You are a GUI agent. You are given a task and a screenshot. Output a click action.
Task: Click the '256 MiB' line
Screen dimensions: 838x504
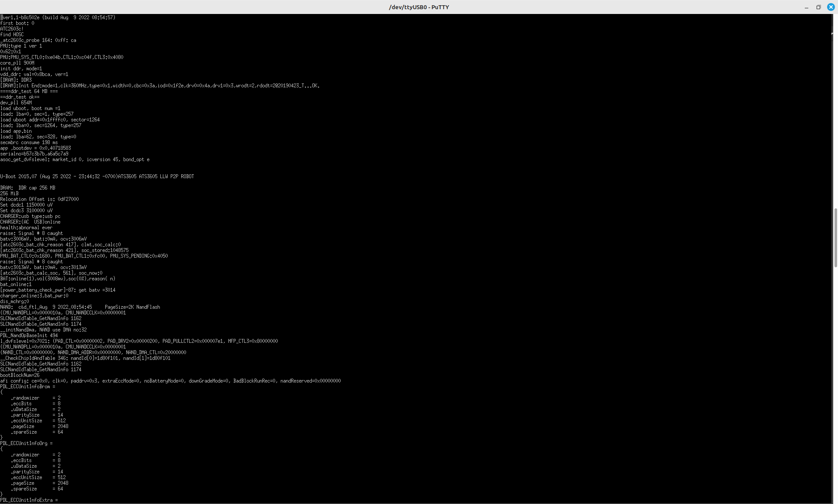[9, 193]
